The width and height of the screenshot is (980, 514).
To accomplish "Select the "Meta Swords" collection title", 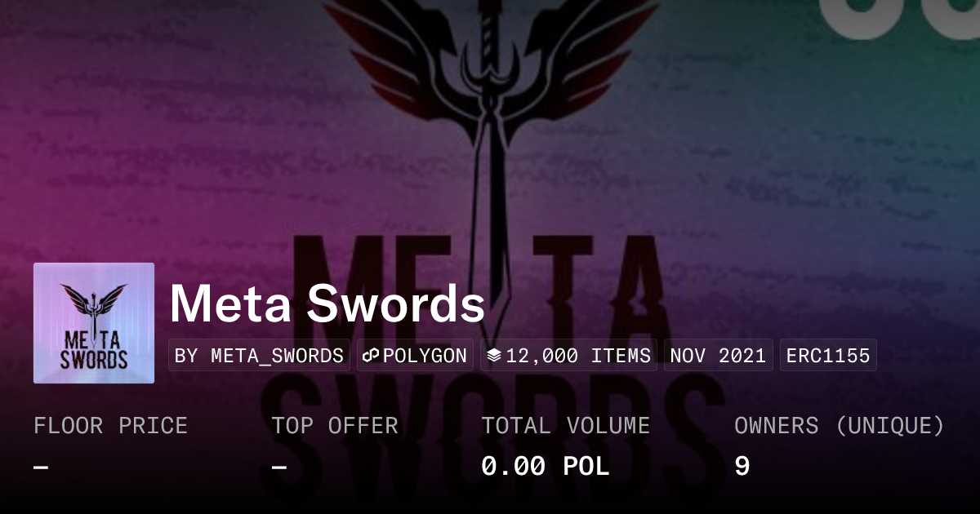I will pyautogui.click(x=327, y=304).
